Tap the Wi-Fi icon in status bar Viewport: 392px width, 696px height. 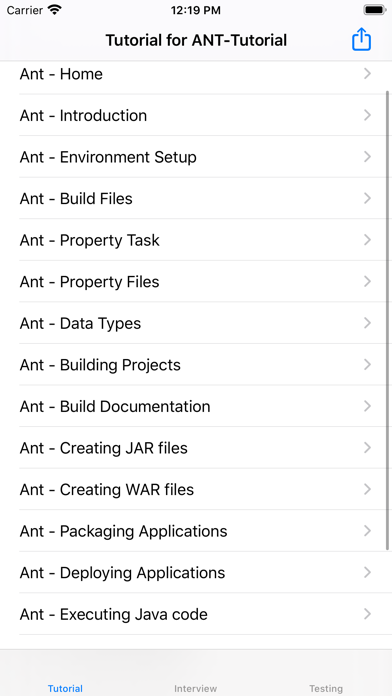pos(55,10)
